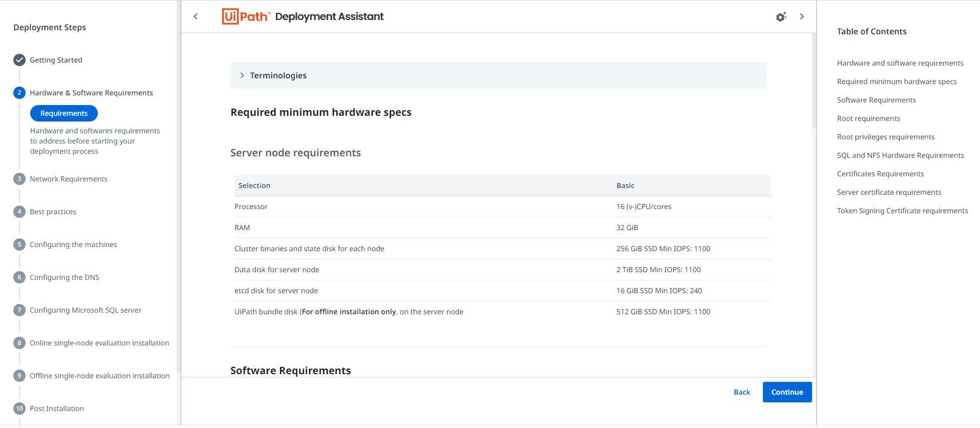The height and width of the screenshot is (428, 980).
Task: Click etcd disk for server node row
Action: [276, 291]
